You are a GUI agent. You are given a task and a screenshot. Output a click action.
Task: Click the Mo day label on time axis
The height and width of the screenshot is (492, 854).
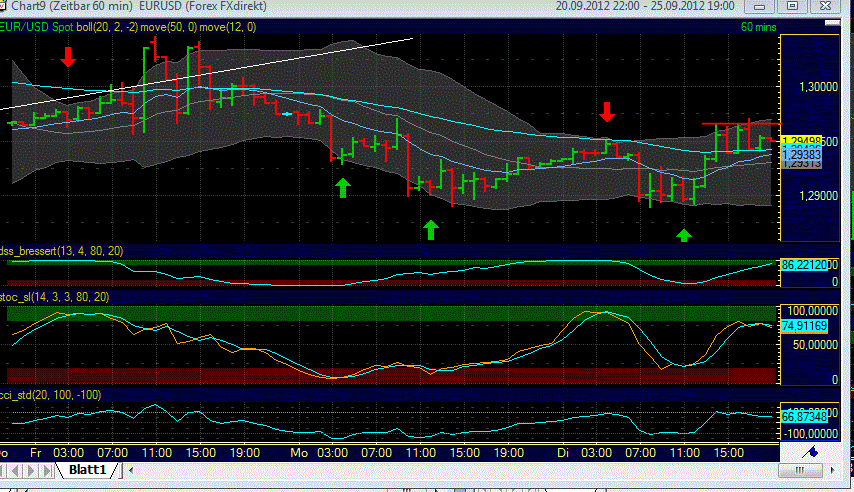[x=299, y=453]
